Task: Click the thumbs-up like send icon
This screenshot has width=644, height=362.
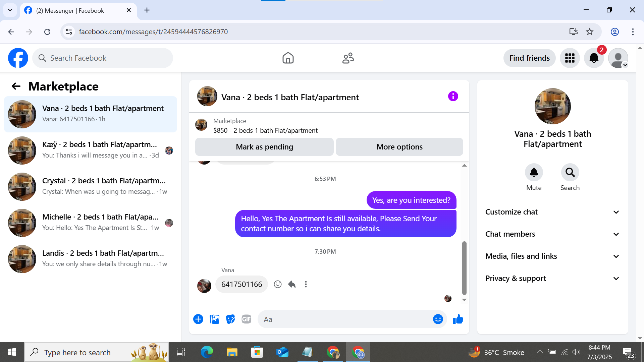Action: tap(458, 319)
